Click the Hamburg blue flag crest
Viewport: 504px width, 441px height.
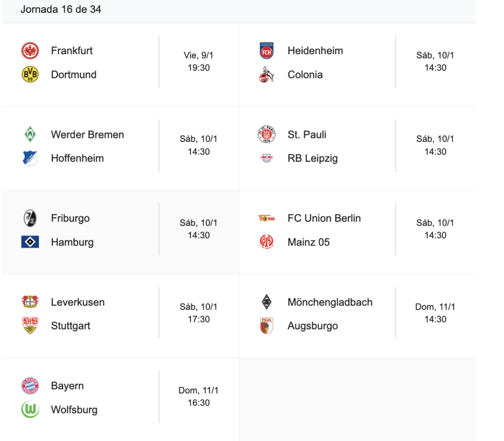point(30,242)
